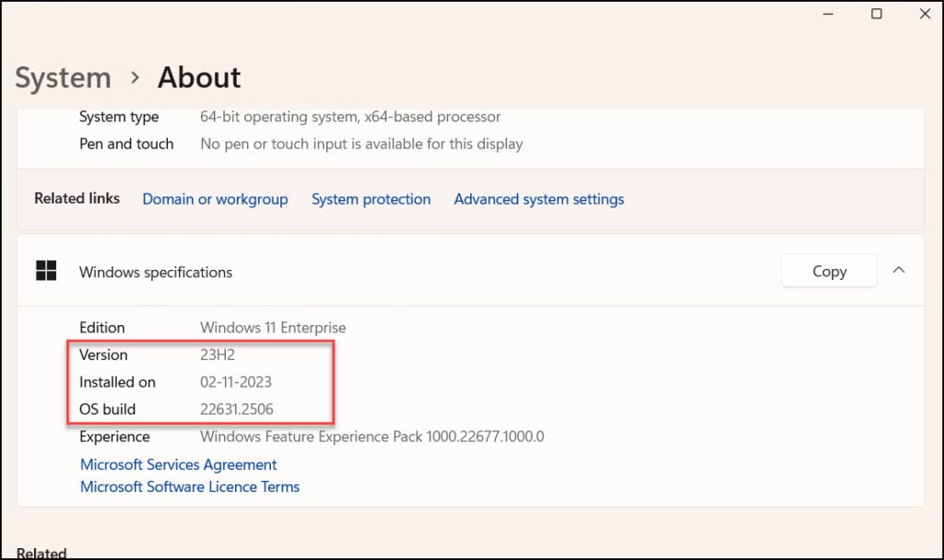Open the Domain or workgroup link

pos(215,199)
